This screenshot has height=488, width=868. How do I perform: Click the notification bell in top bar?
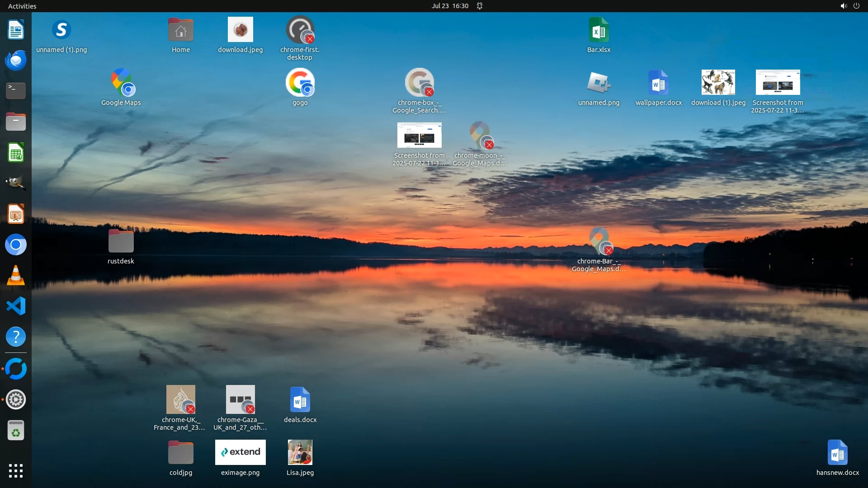coord(480,6)
